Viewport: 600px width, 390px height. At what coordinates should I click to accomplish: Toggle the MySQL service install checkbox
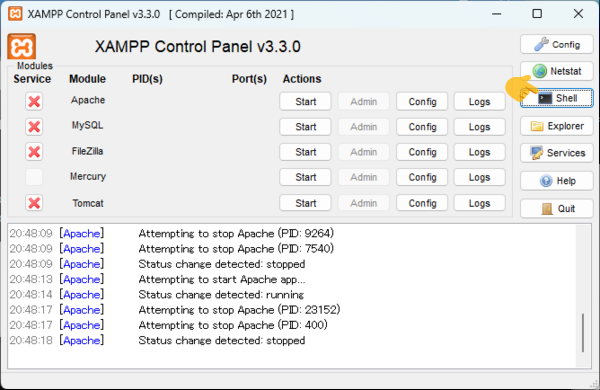tap(34, 127)
